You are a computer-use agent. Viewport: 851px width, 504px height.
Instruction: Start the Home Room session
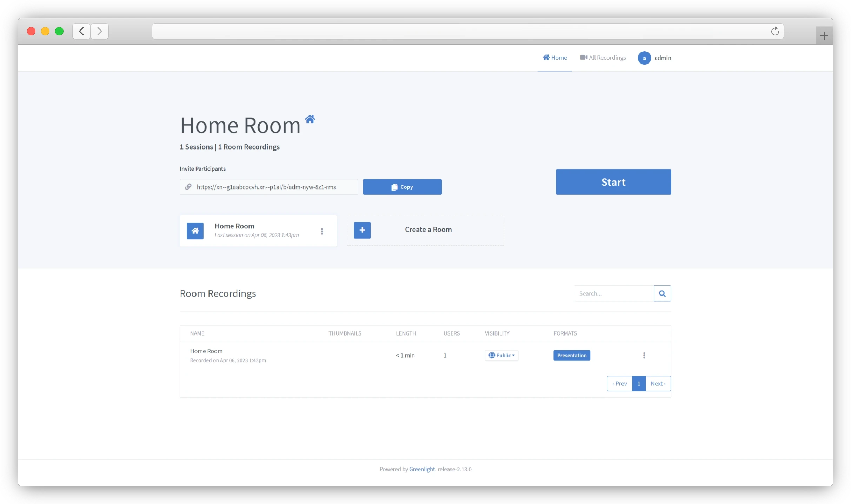[613, 182]
